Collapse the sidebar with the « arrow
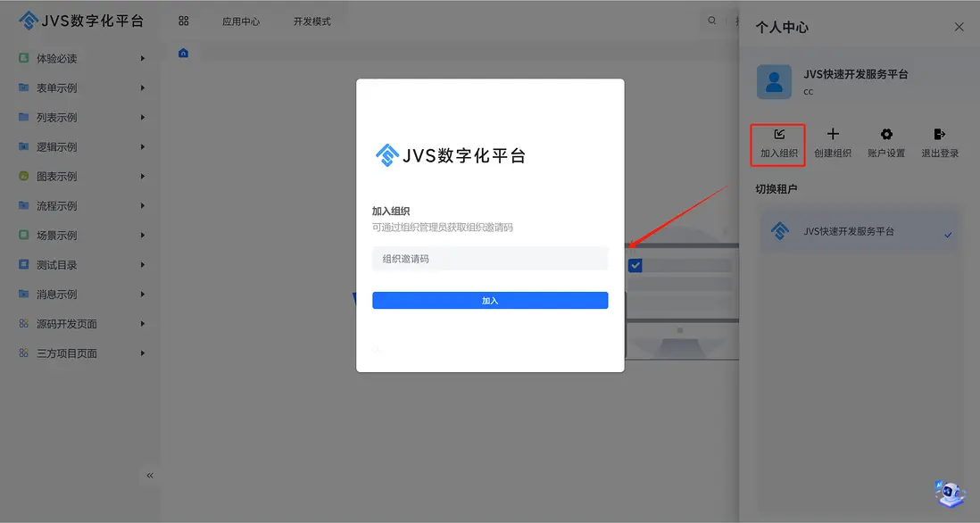The height and width of the screenshot is (523, 980). 150,475
